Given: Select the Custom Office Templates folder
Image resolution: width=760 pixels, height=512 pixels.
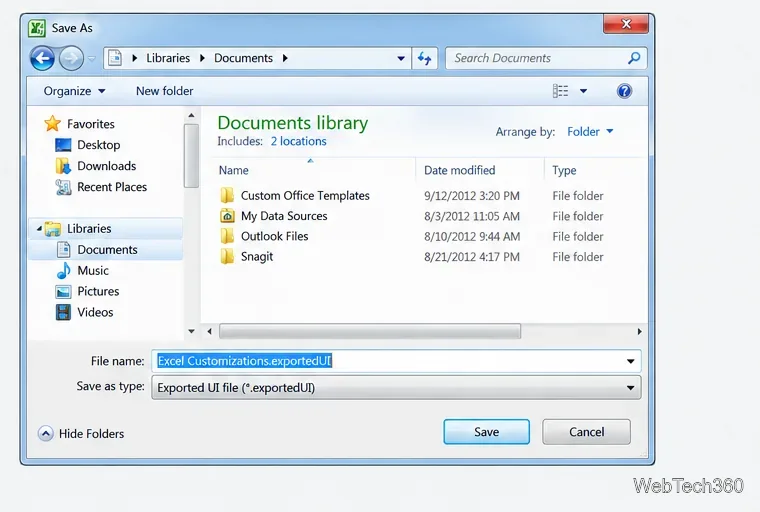Looking at the screenshot, I should pos(305,196).
